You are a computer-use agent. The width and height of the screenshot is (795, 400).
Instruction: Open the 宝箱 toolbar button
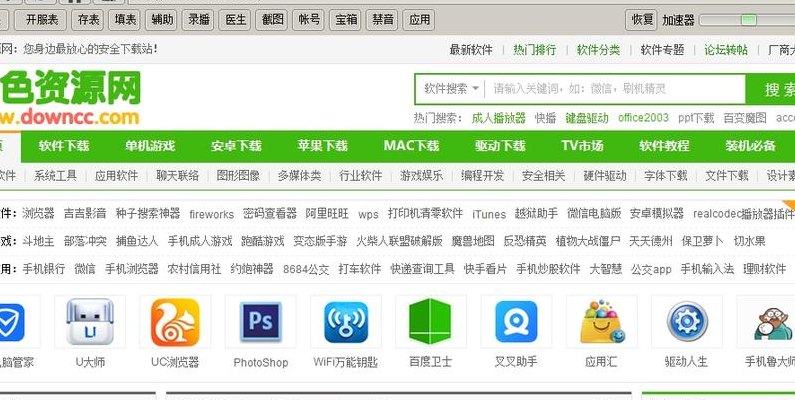[x=346, y=20]
